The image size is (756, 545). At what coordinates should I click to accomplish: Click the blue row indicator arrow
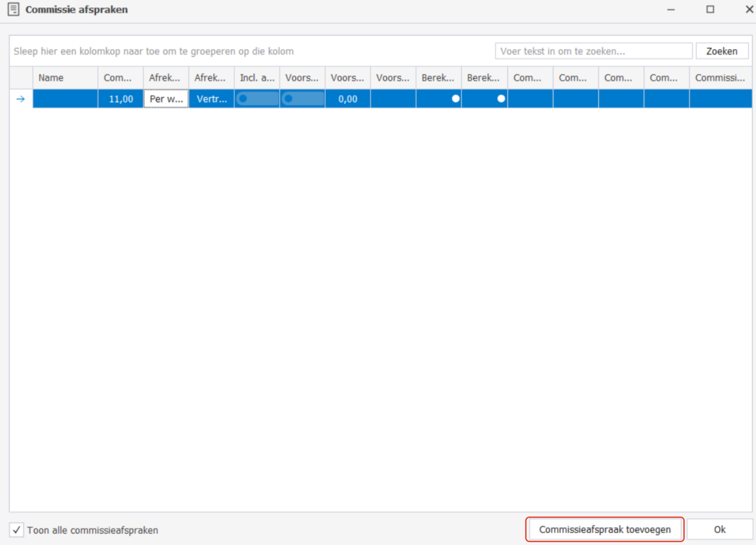pyautogui.click(x=21, y=99)
